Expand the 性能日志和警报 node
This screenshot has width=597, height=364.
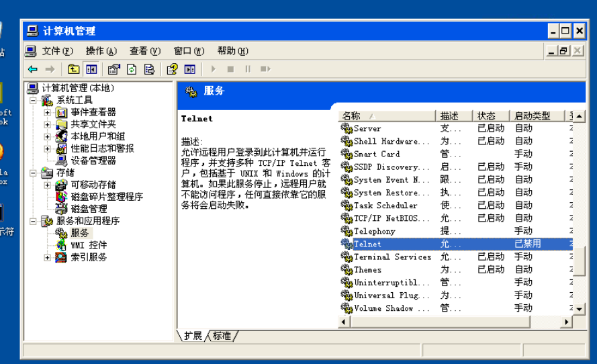47,148
